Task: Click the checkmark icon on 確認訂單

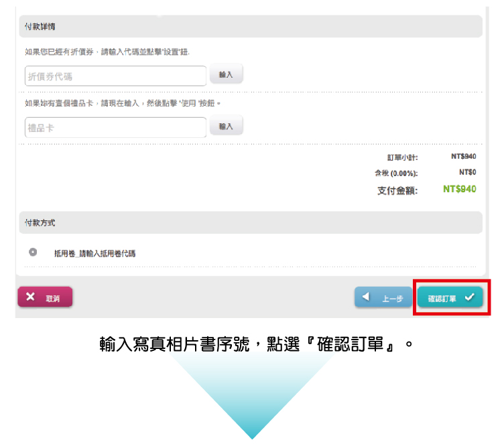Action: tap(469, 297)
